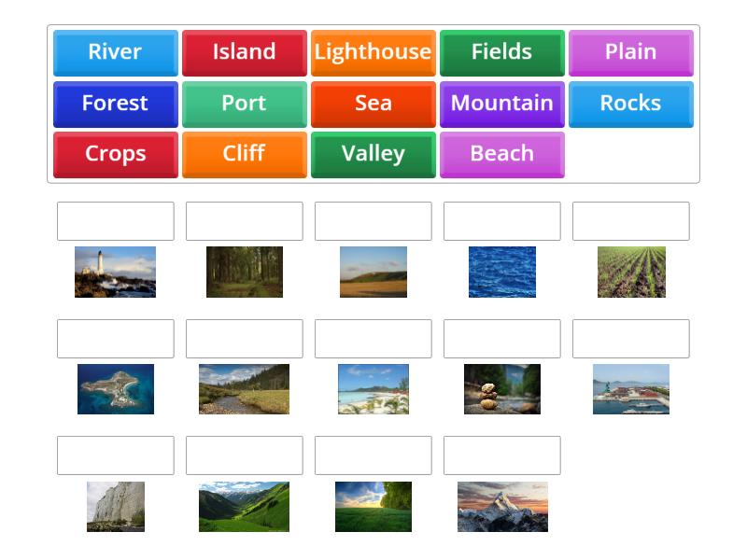Select the Mountain word tile
This screenshot has width=747, height=560.
pos(501,104)
